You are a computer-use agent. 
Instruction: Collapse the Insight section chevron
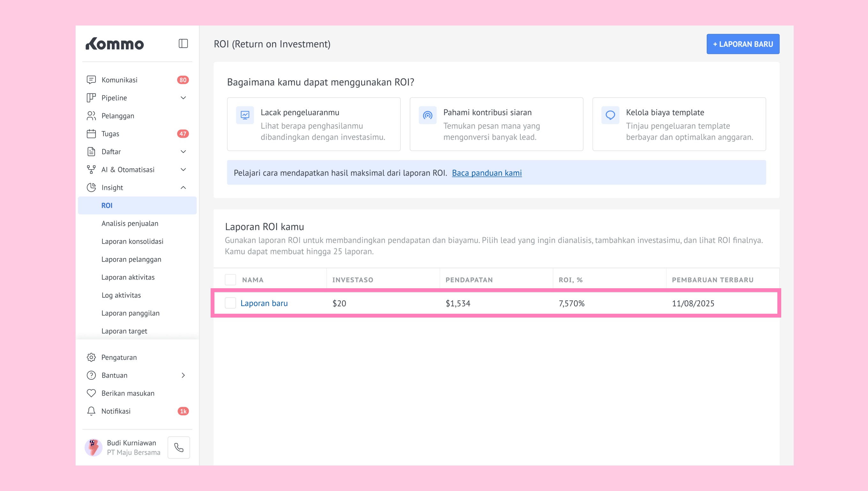(183, 187)
